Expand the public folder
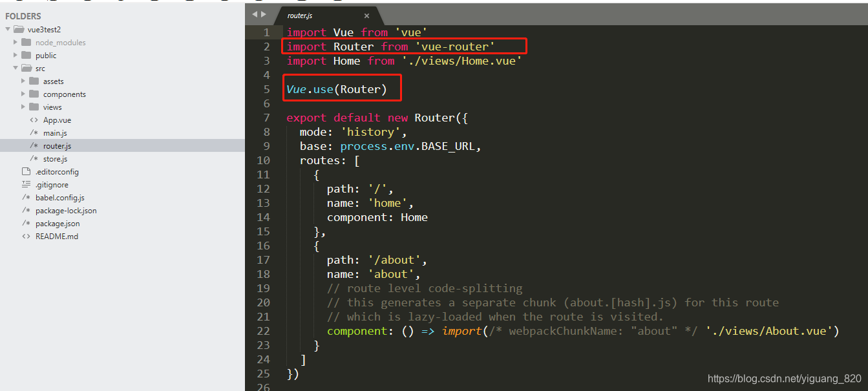This screenshot has width=868, height=391. pyautogui.click(x=16, y=55)
